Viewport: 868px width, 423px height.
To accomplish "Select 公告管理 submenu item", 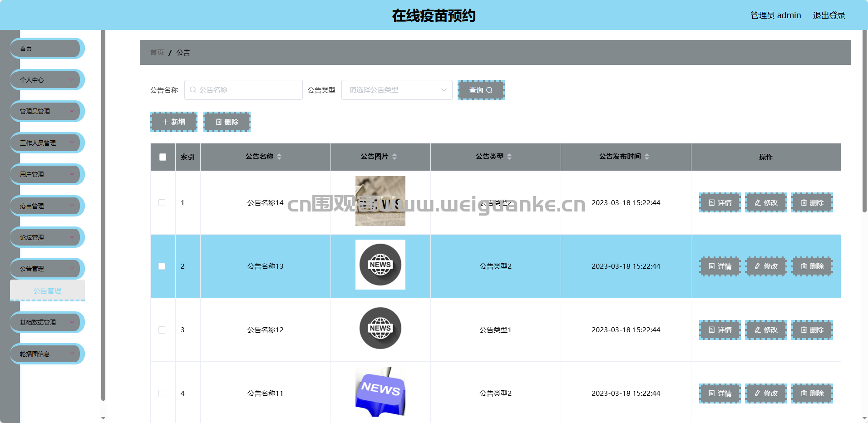I will coord(47,290).
